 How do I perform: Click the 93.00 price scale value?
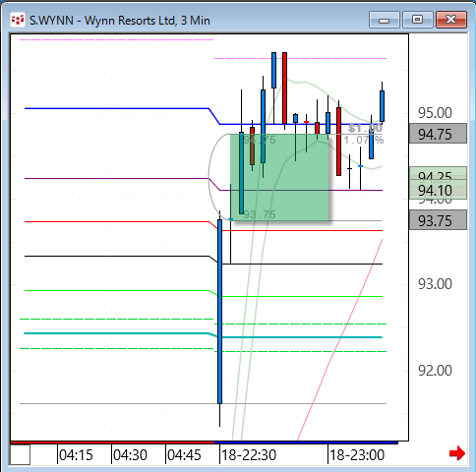[x=435, y=283]
